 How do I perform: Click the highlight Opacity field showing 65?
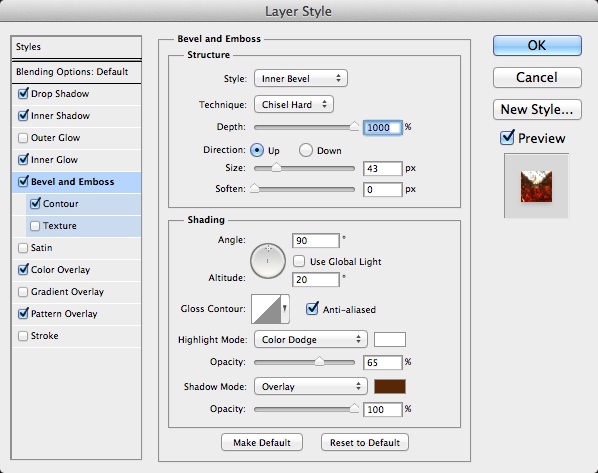tap(383, 362)
